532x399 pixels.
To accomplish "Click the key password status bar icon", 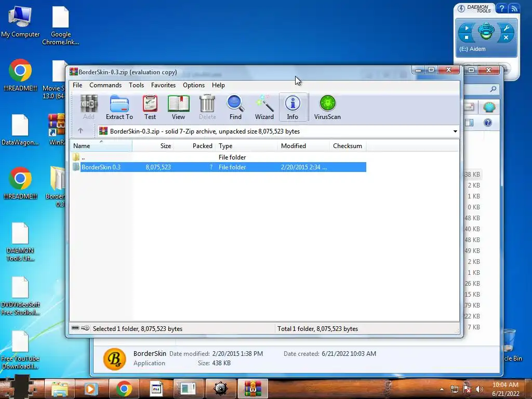I will [85, 328].
